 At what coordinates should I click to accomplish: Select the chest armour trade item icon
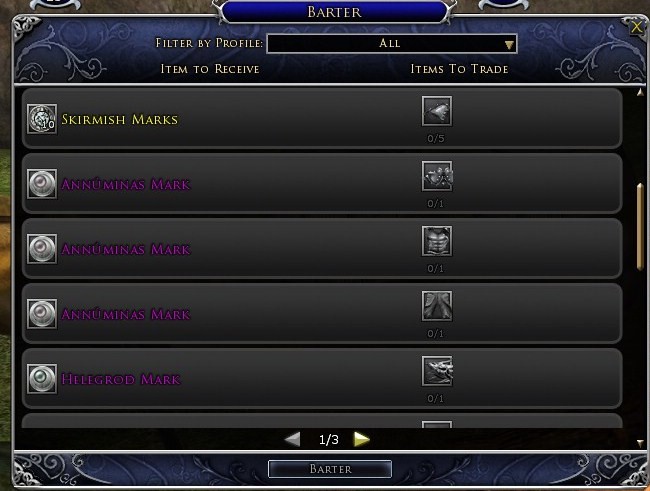[437, 241]
